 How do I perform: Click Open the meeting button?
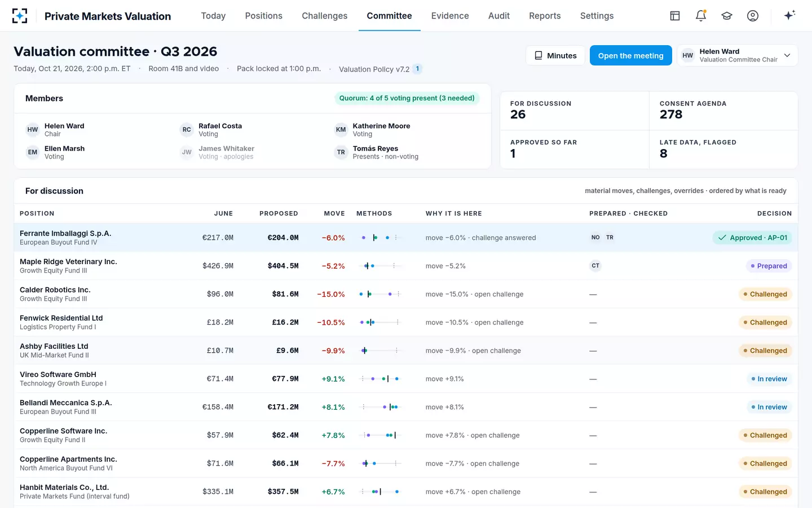(630, 55)
